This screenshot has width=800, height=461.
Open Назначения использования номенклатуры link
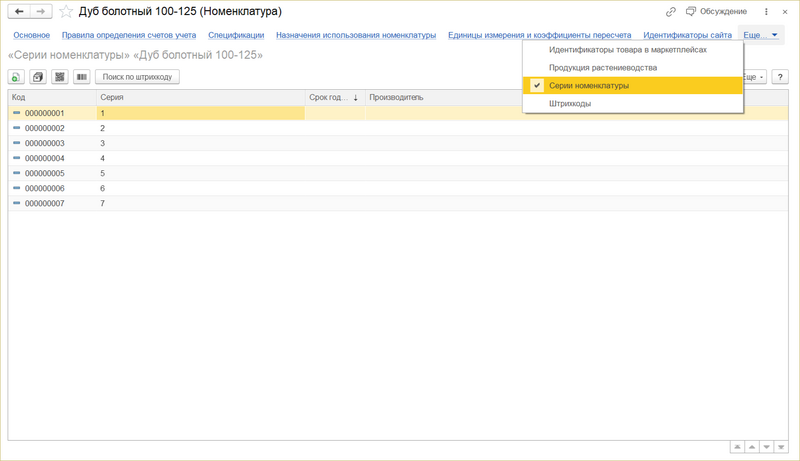click(x=356, y=35)
